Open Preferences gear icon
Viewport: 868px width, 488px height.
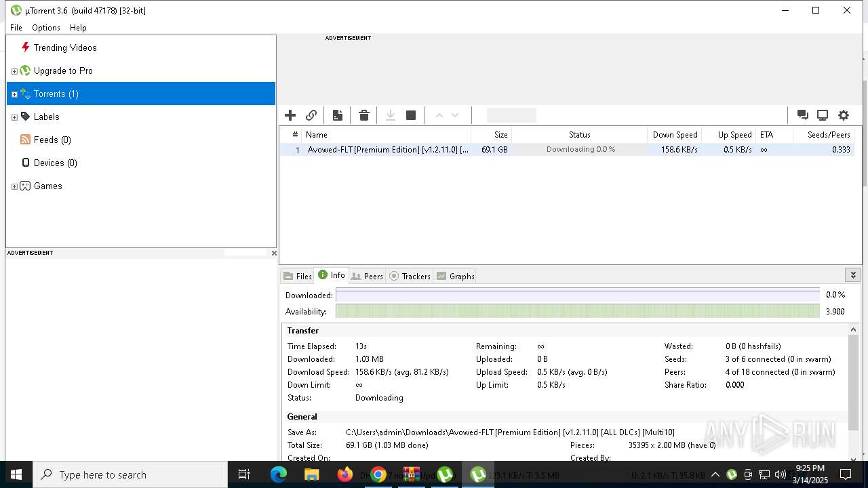(844, 115)
